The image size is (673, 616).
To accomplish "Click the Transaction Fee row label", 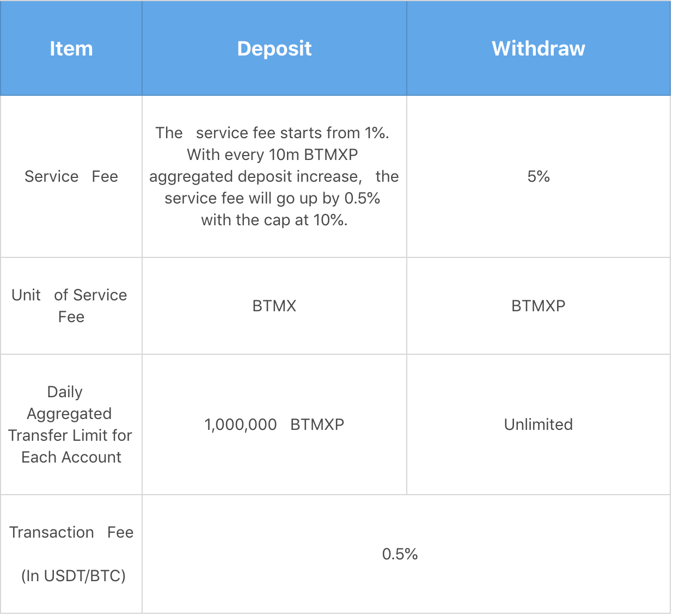I will (71, 532).
